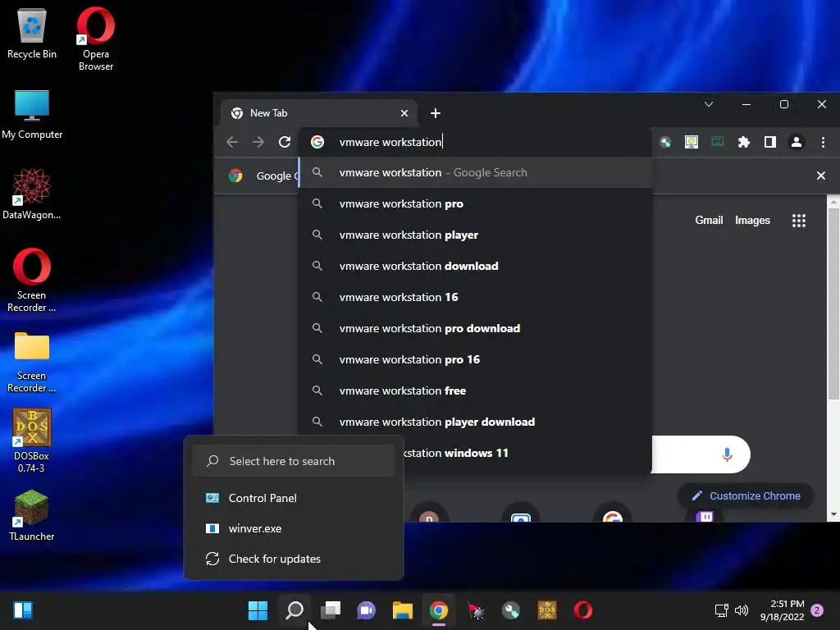The height and width of the screenshot is (630, 840).
Task: Launch TLauncher from the desktop
Action: coord(32,515)
